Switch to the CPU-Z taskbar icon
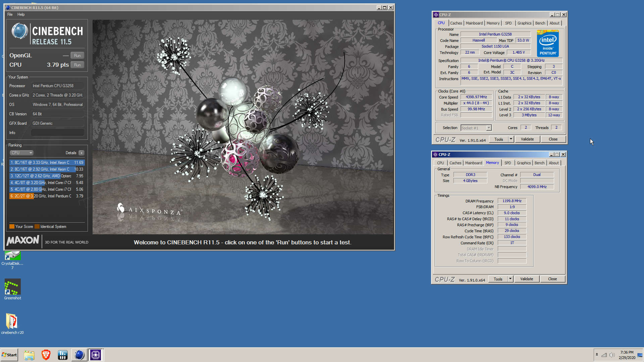 coord(96,355)
